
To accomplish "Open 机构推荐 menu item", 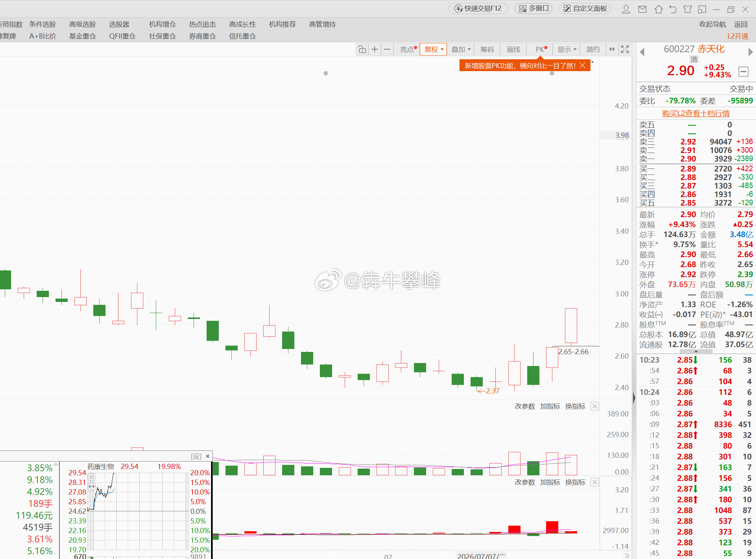I will [x=282, y=24].
